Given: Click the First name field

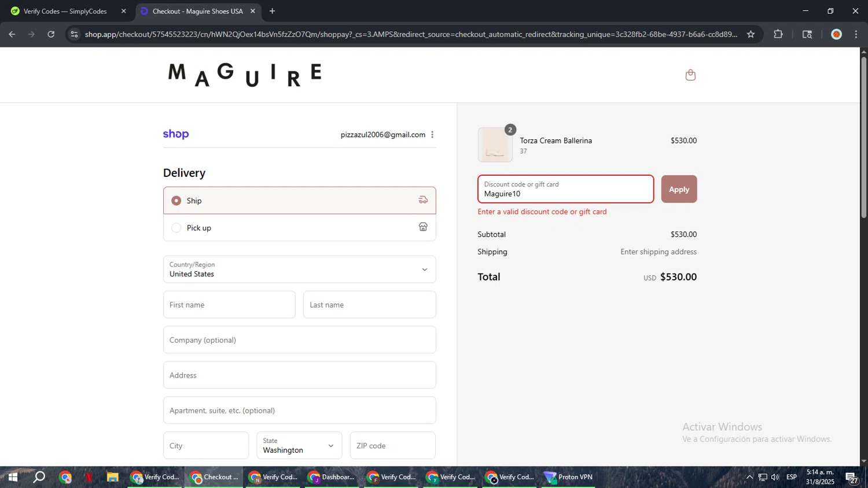Looking at the screenshot, I should (229, 305).
